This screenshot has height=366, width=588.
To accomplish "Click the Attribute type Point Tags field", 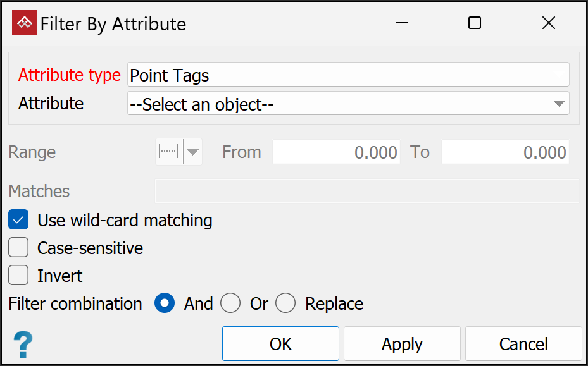I will click(x=348, y=75).
